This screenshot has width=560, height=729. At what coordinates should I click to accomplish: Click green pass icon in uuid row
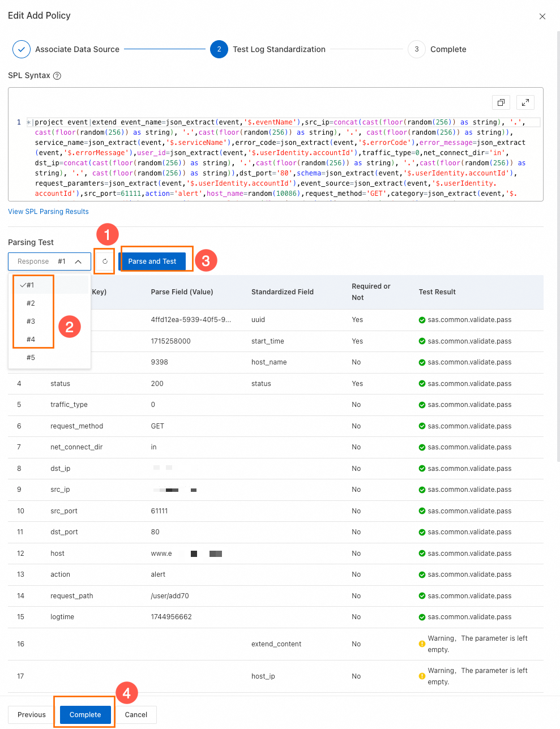(422, 320)
